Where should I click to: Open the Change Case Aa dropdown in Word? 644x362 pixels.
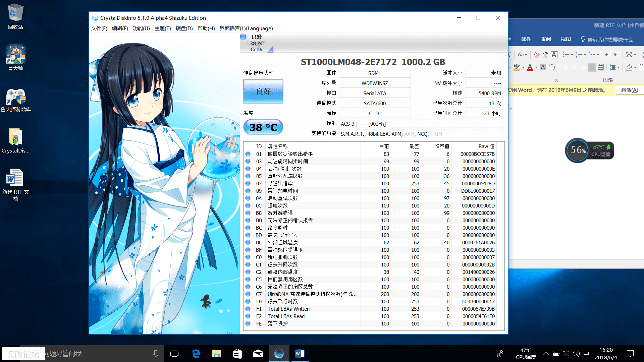pos(522,55)
